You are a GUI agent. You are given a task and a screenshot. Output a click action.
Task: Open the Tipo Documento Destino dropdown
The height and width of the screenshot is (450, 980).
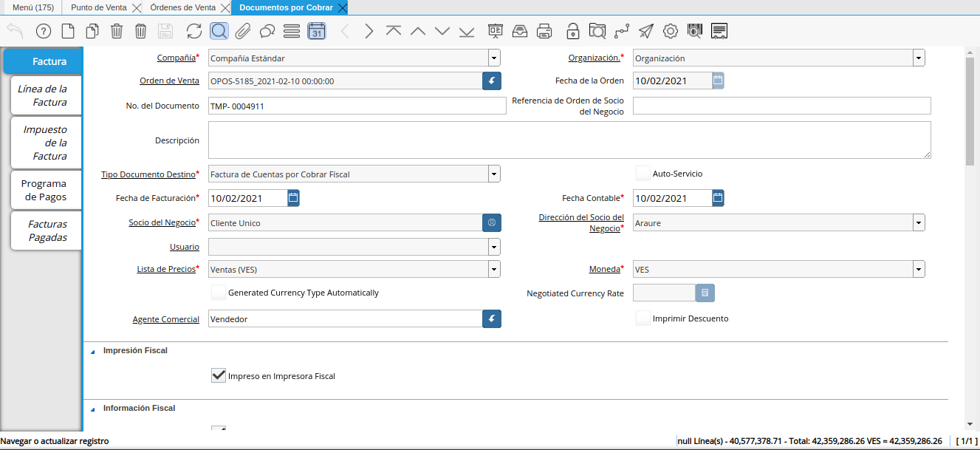pyautogui.click(x=493, y=174)
